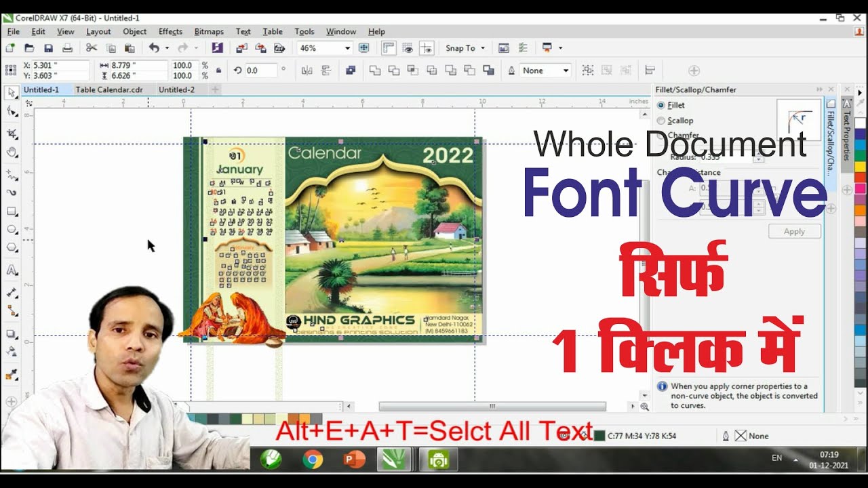Click Mirror horizontally icon
This screenshot has width=868, height=488.
point(307,70)
